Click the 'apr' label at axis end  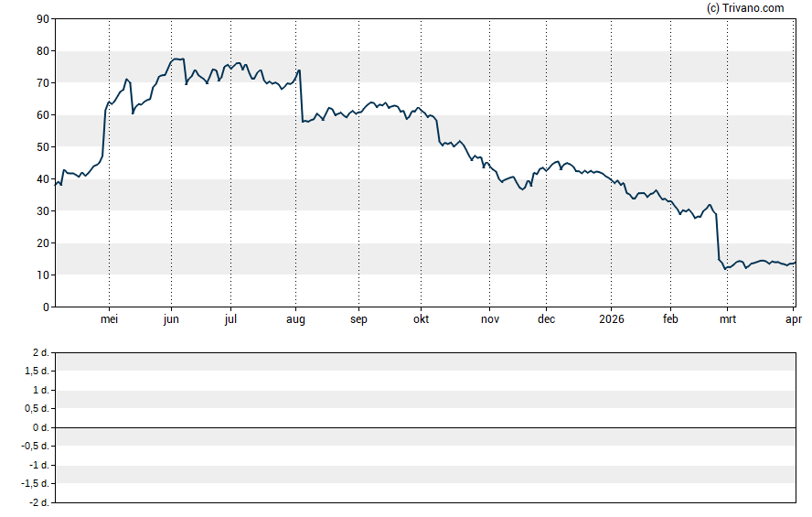click(x=795, y=319)
